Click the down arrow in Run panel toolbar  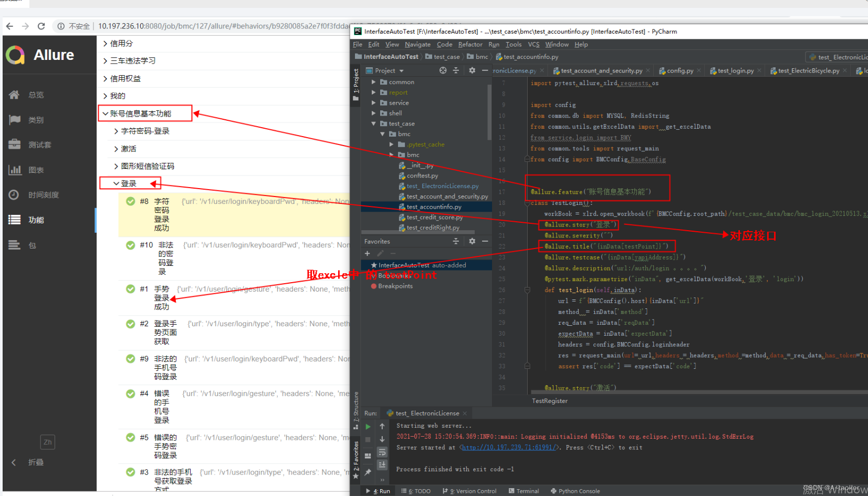click(382, 439)
